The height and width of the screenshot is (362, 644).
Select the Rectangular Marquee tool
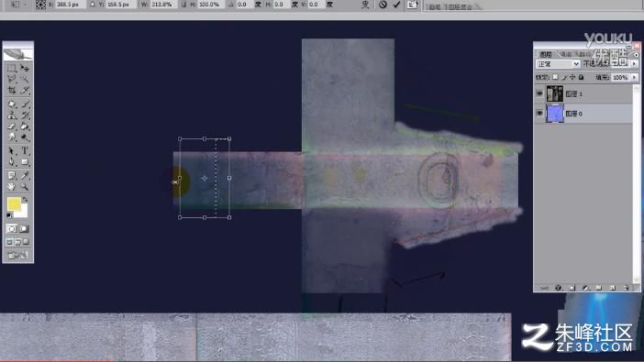tap(12, 68)
